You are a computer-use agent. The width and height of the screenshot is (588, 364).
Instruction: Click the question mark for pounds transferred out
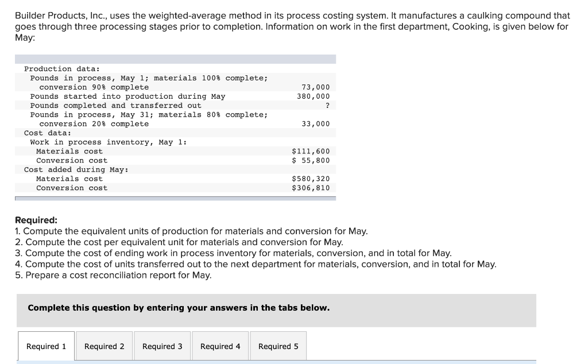click(x=327, y=105)
